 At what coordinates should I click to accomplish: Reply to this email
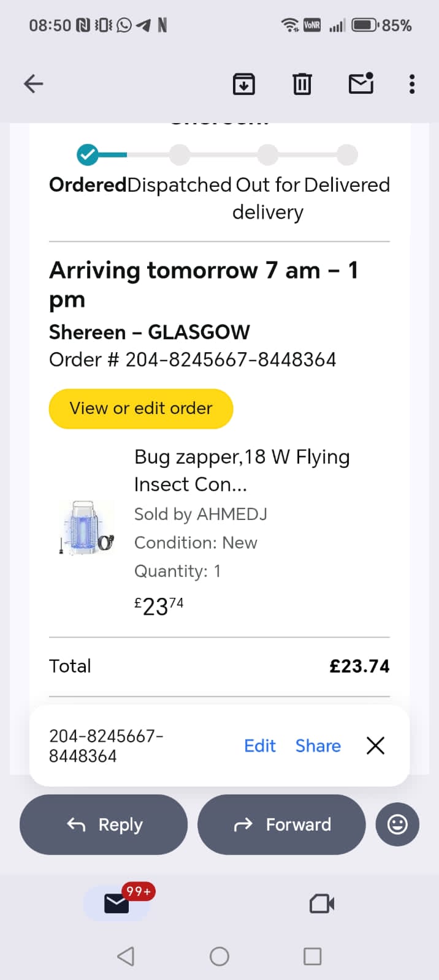point(104,824)
